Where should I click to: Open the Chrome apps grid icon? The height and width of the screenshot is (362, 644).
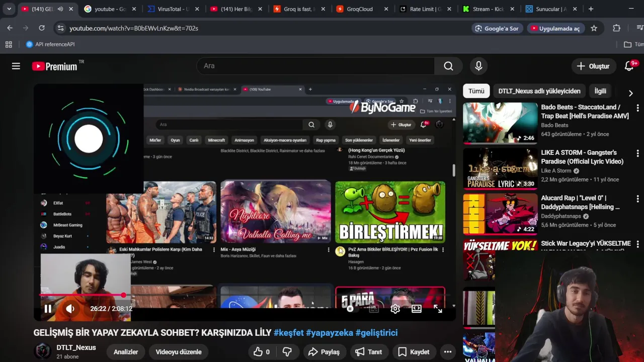pos(9,44)
